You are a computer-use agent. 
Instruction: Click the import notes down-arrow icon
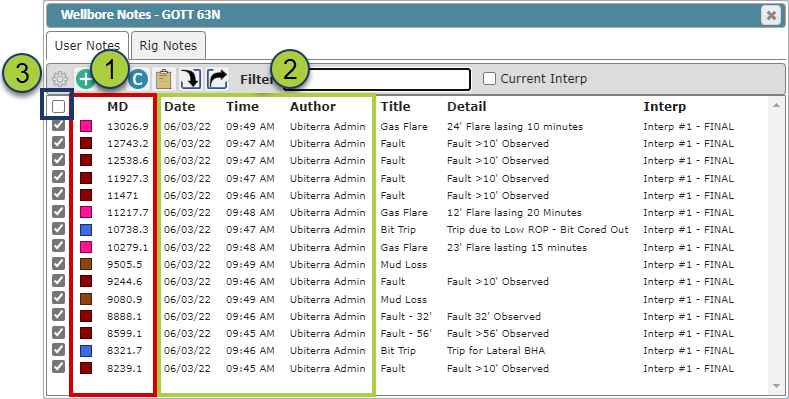(x=191, y=79)
